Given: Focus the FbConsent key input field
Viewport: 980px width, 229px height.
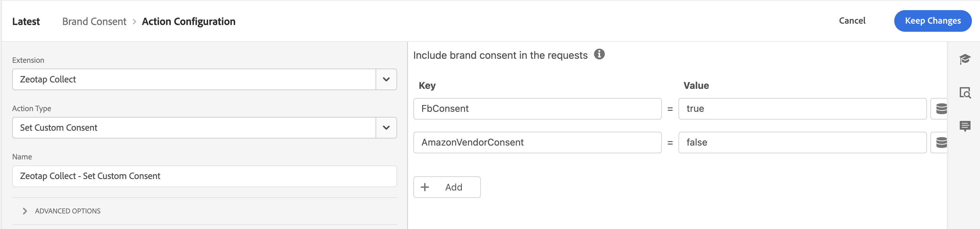Looking at the screenshot, I should point(537,109).
